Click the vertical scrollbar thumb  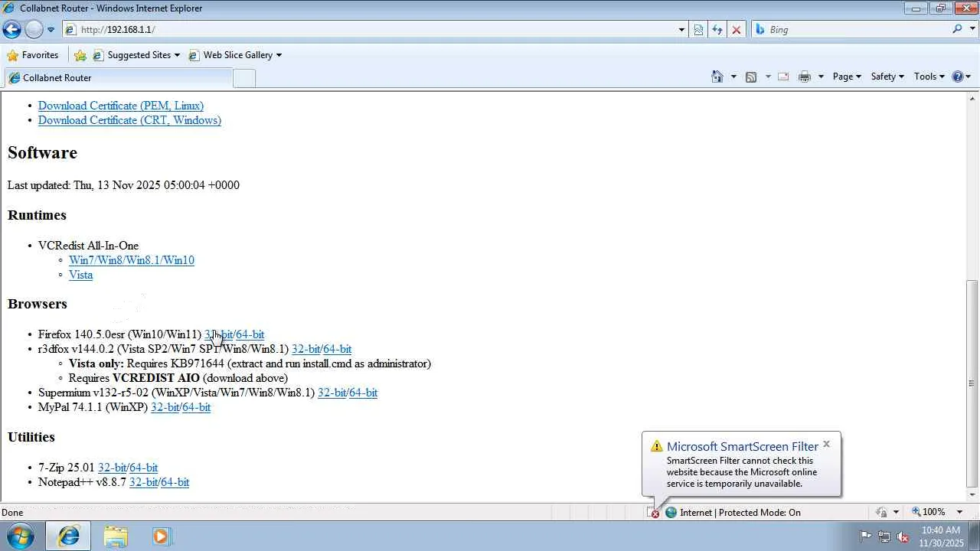(972, 384)
